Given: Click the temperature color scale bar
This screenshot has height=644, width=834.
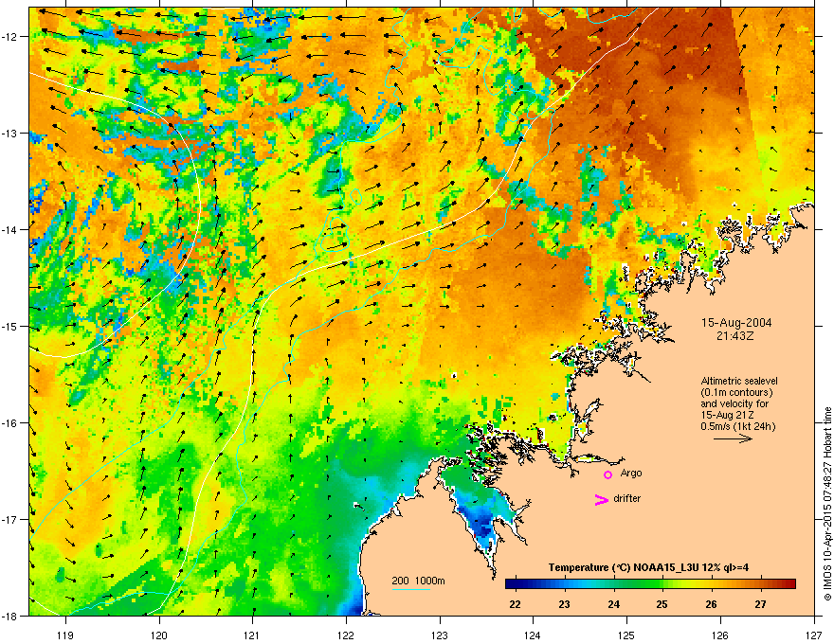Looking at the screenshot, I should (x=650, y=583).
